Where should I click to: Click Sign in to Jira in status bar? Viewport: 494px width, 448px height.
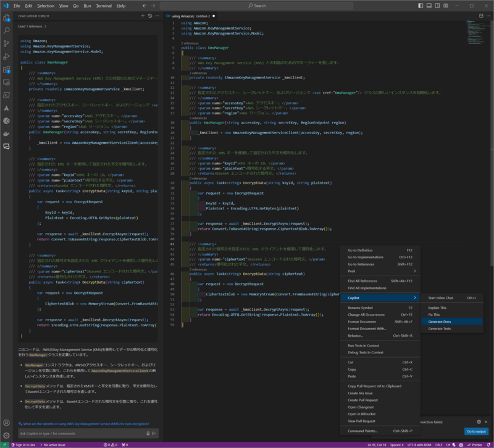click(23, 445)
